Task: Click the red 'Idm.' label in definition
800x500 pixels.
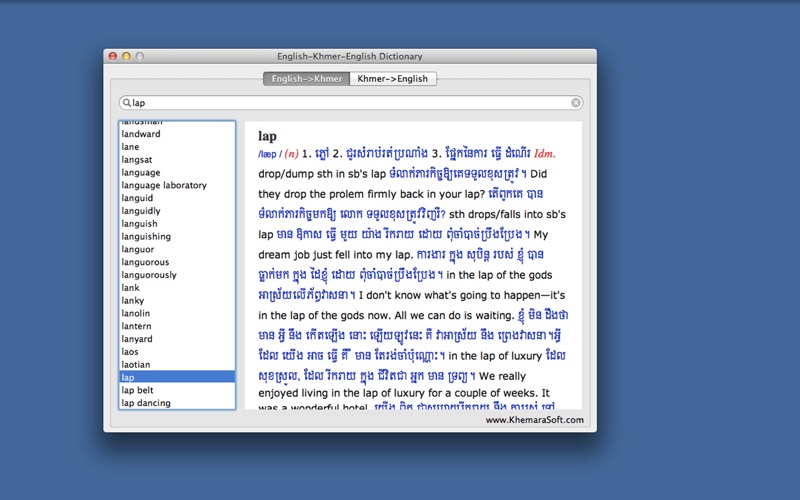Action: coord(544,153)
